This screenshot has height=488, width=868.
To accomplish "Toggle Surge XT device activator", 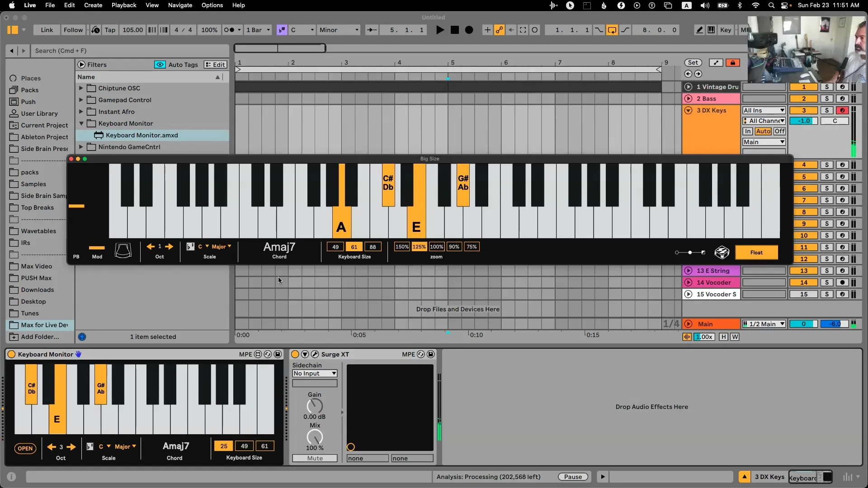I will point(295,354).
